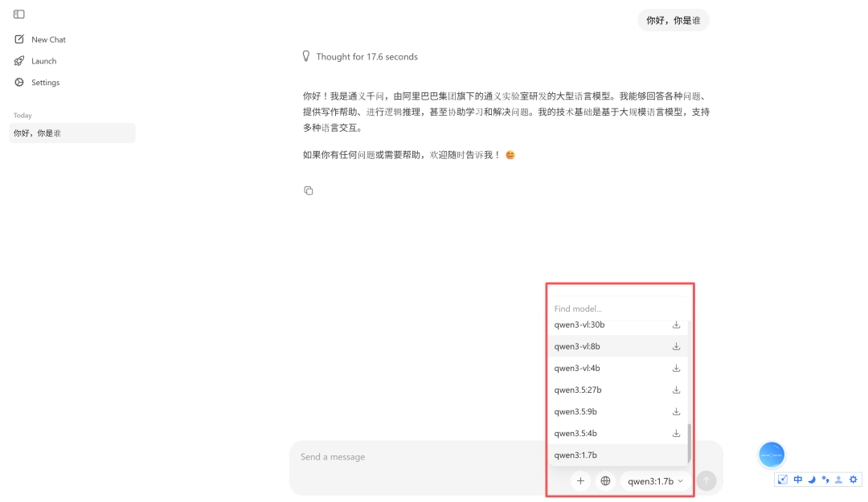868x502 pixels.
Task: Collapse the sidebar using the panel icon
Action: [x=20, y=13]
